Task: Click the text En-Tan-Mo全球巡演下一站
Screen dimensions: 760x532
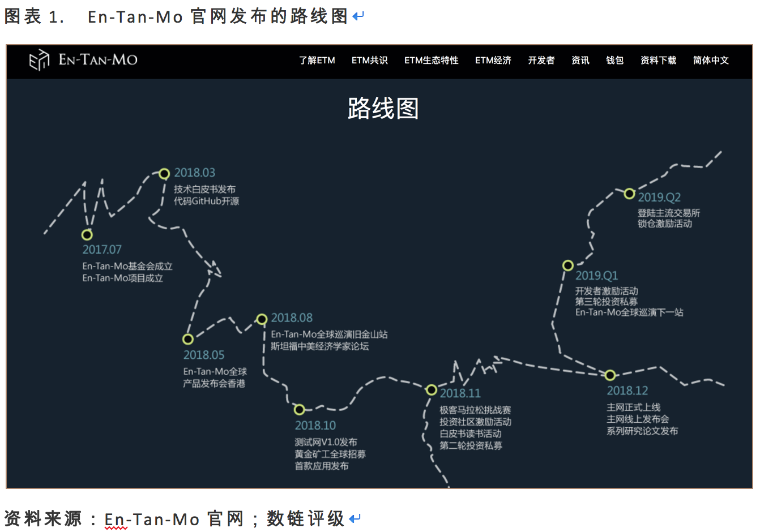Action: pos(629,312)
